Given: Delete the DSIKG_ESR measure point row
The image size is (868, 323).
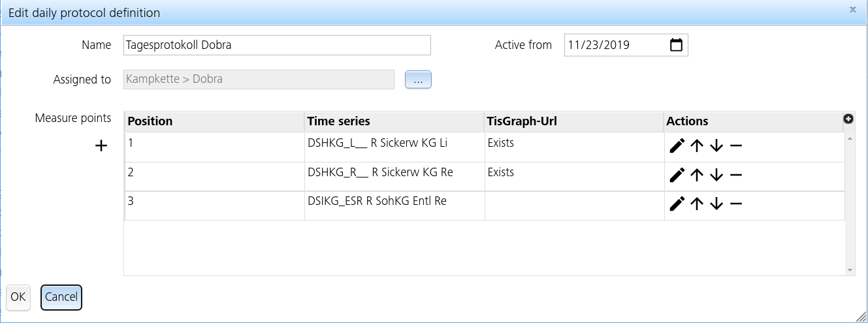Looking at the screenshot, I should pyautogui.click(x=736, y=204).
